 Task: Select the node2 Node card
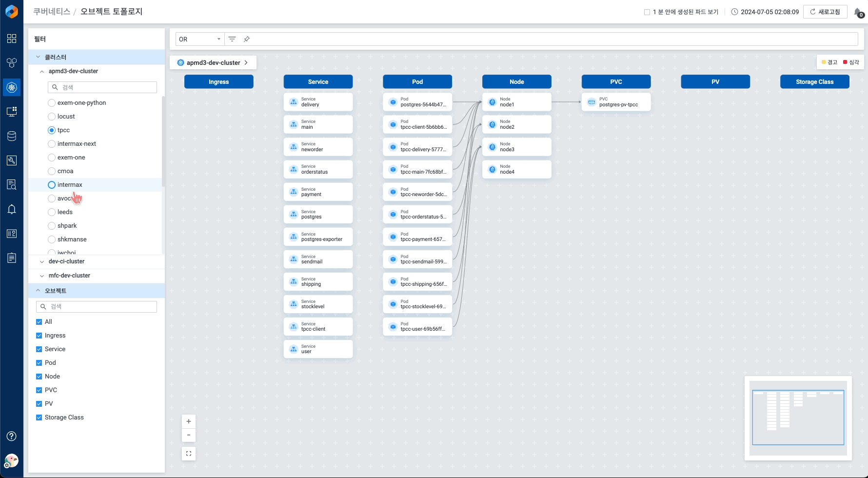point(517,124)
